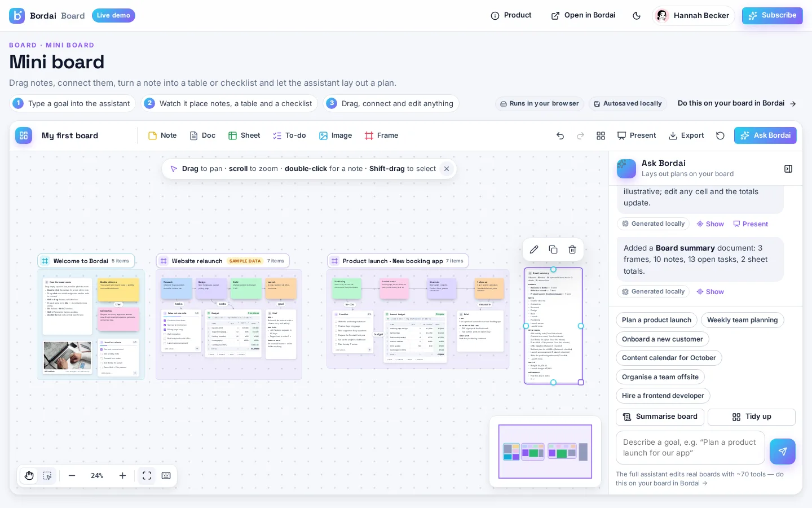Send the goal with paper plane button
Screen dimensions: 812x508
pos(783,452)
